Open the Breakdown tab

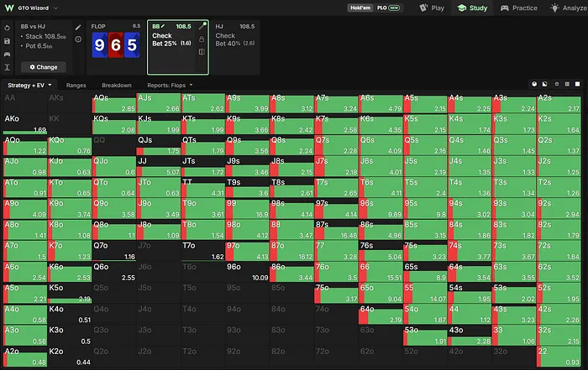coord(117,86)
